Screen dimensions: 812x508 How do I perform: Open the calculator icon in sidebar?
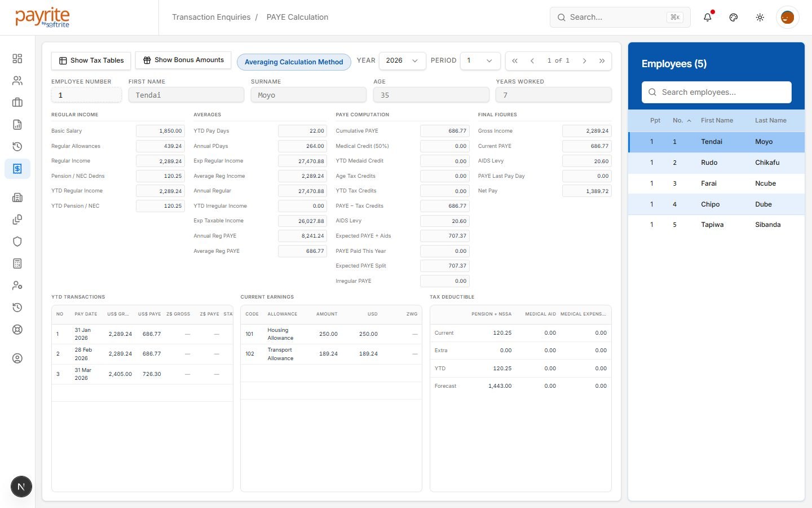pyautogui.click(x=17, y=264)
